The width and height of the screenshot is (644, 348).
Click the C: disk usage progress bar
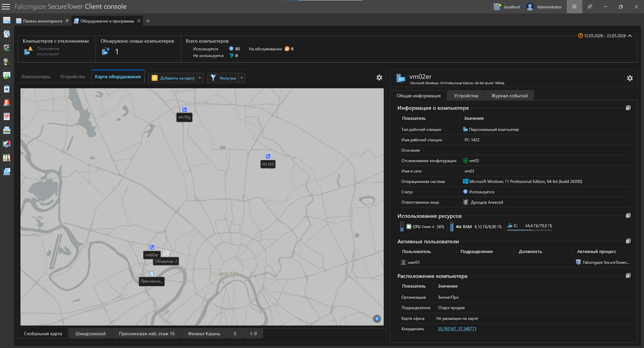530,230
